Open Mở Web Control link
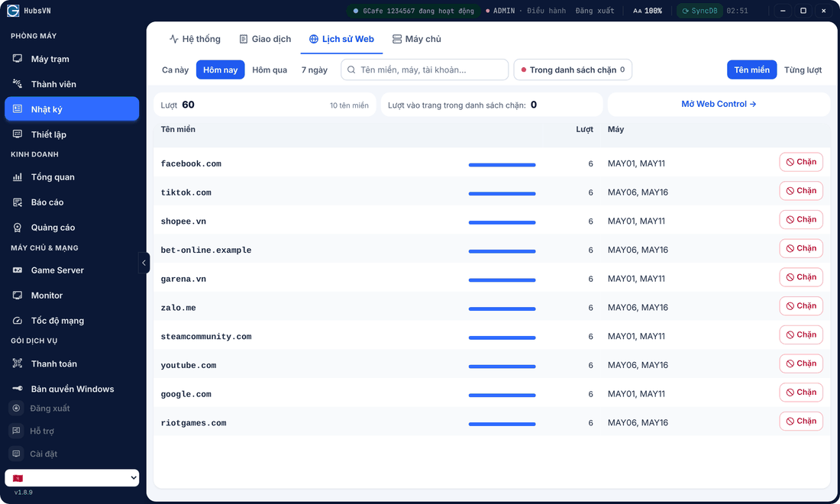 [719, 104]
